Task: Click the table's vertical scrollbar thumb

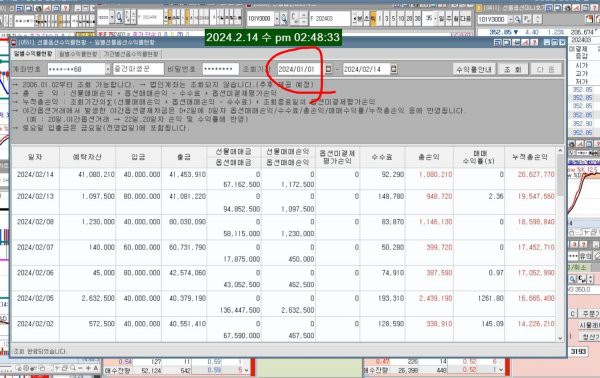Action: tap(560, 175)
